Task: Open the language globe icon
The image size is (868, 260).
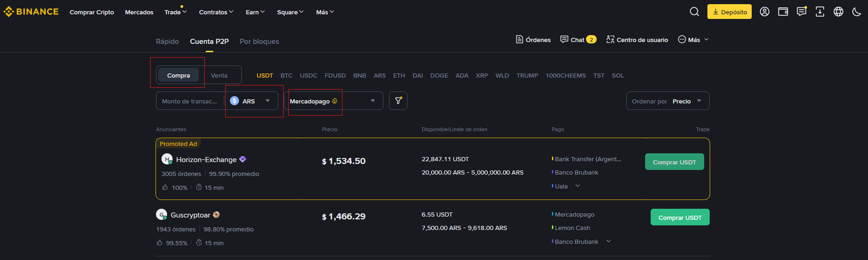Action: click(x=838, y=12)
